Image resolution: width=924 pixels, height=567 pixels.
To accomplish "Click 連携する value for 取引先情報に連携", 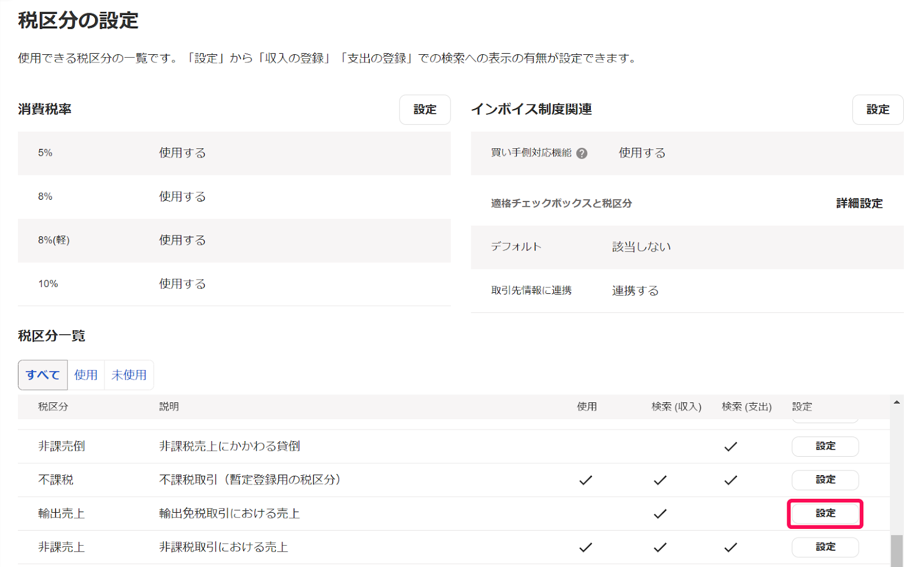I will click(635, 290).
